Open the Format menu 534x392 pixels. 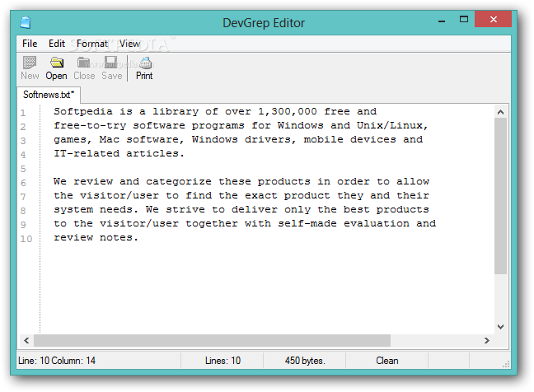tap(92, 44)
